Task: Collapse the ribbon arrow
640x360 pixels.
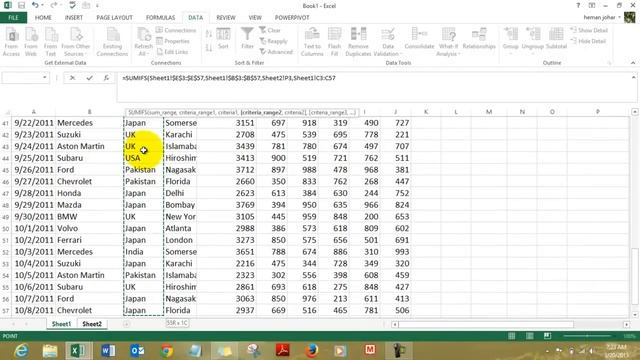Action: (633, 63)
